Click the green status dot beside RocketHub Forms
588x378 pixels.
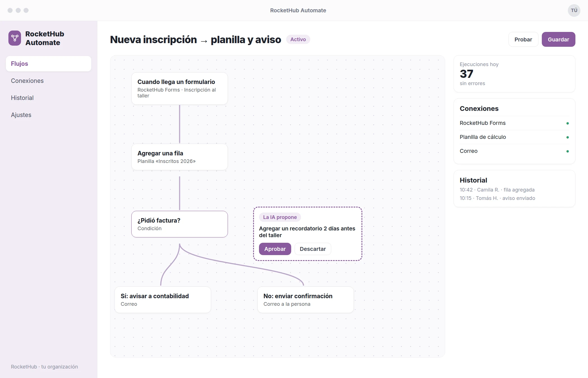point(568,123)
